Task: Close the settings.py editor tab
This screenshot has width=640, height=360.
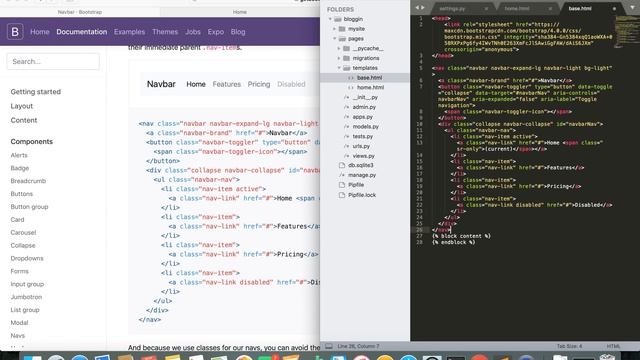Action: tap(486, 9)
